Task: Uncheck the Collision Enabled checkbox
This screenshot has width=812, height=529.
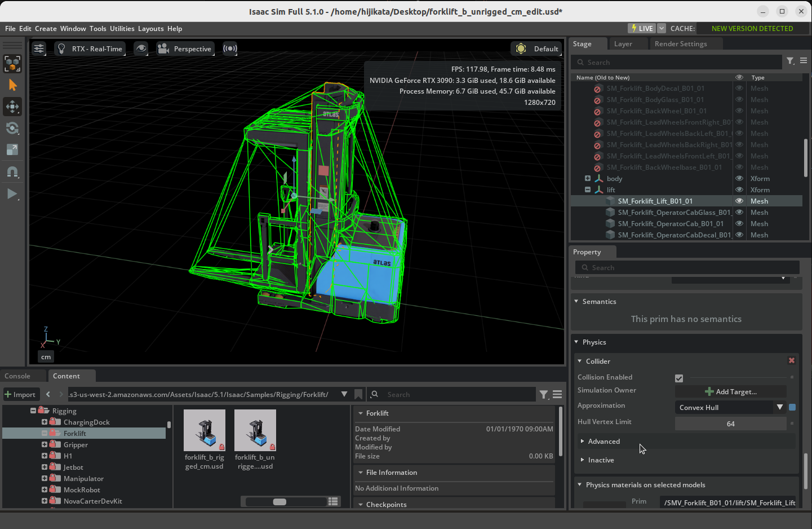Action: 679,378
